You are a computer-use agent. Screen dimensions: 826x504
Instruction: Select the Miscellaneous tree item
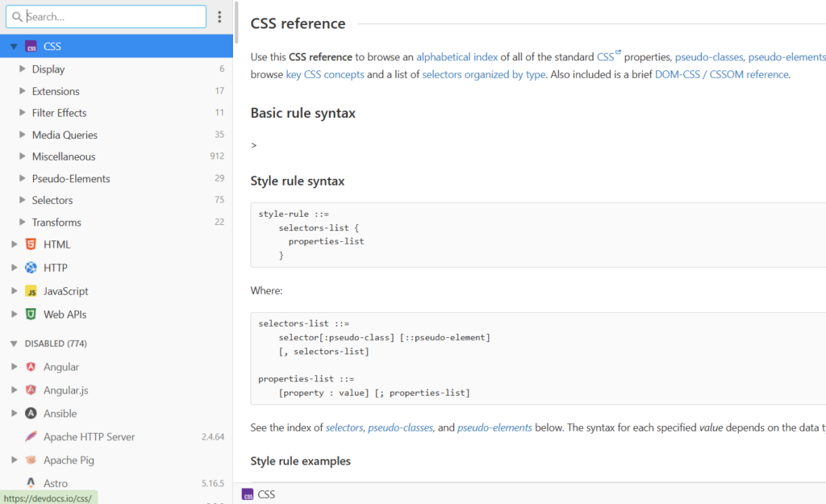[64, 156]
